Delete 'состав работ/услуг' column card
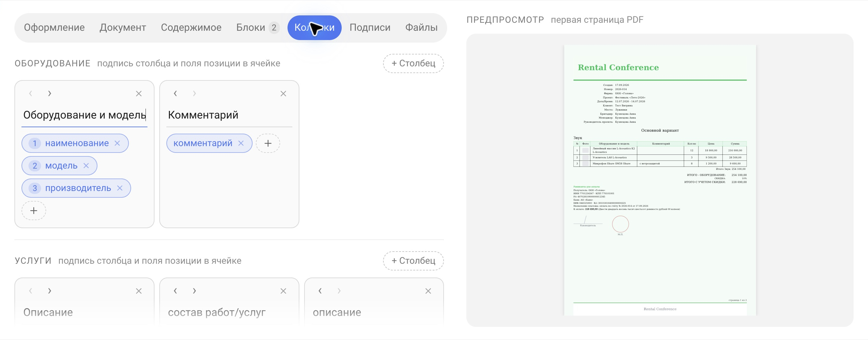Image resolution: width=868 pixels, height=340 pixels. pos(283,291)
